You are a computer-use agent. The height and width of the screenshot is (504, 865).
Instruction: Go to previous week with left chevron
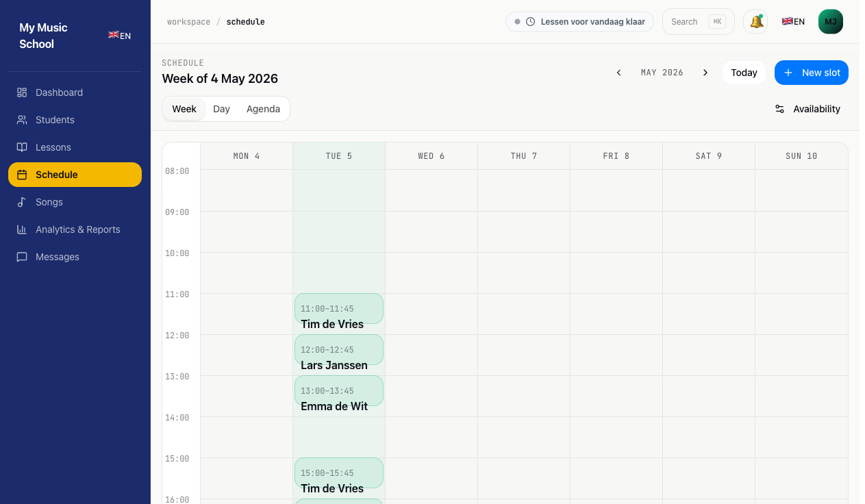618,73
